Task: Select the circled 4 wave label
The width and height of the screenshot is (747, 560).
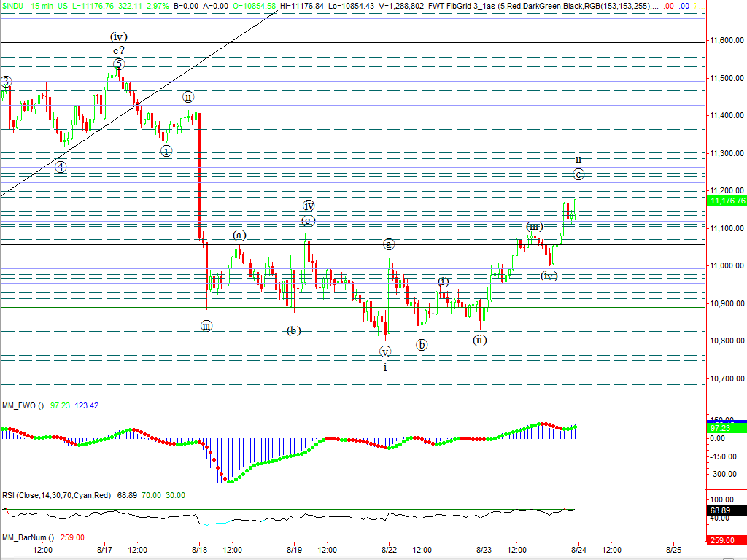Action: point(61,166)
